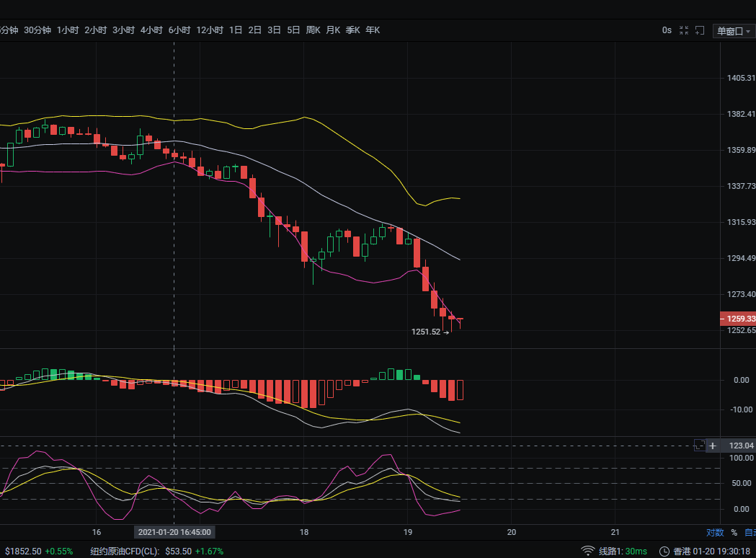This screenshot has width=756, height=558.
Task: Select the 12小时 timeframe
Action: coord(210,30)
